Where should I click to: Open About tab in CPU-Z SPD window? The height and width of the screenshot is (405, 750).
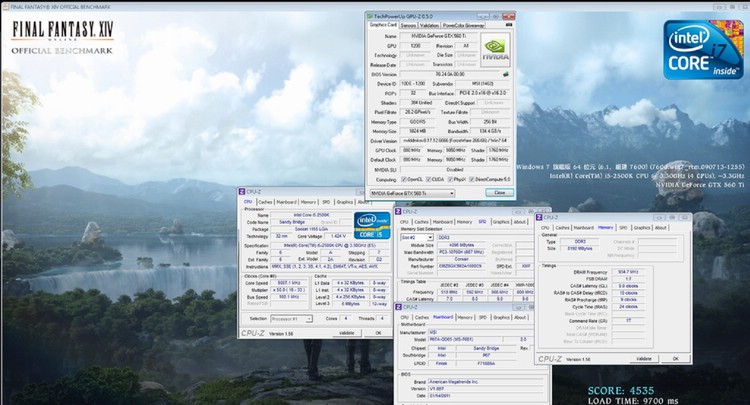click(519, 222)
